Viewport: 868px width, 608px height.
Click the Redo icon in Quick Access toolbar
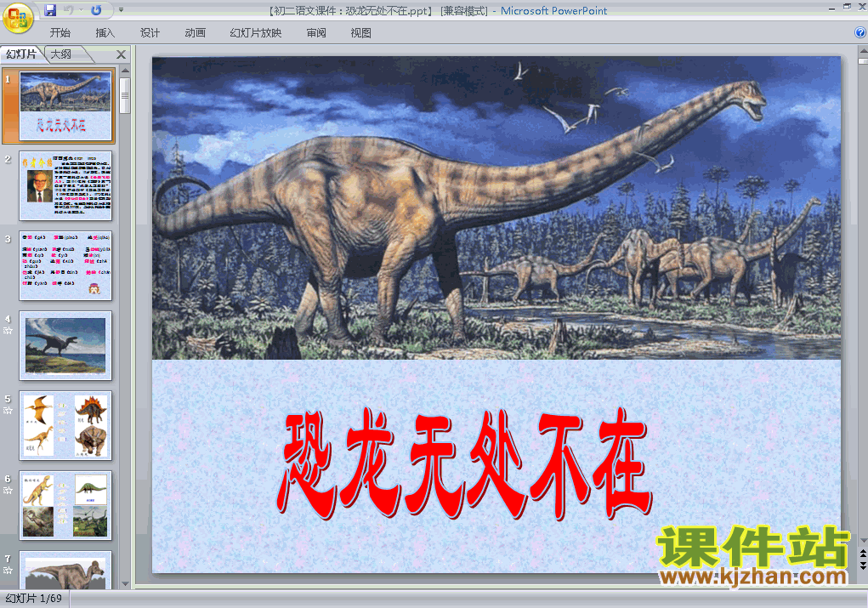click(96, 10)
